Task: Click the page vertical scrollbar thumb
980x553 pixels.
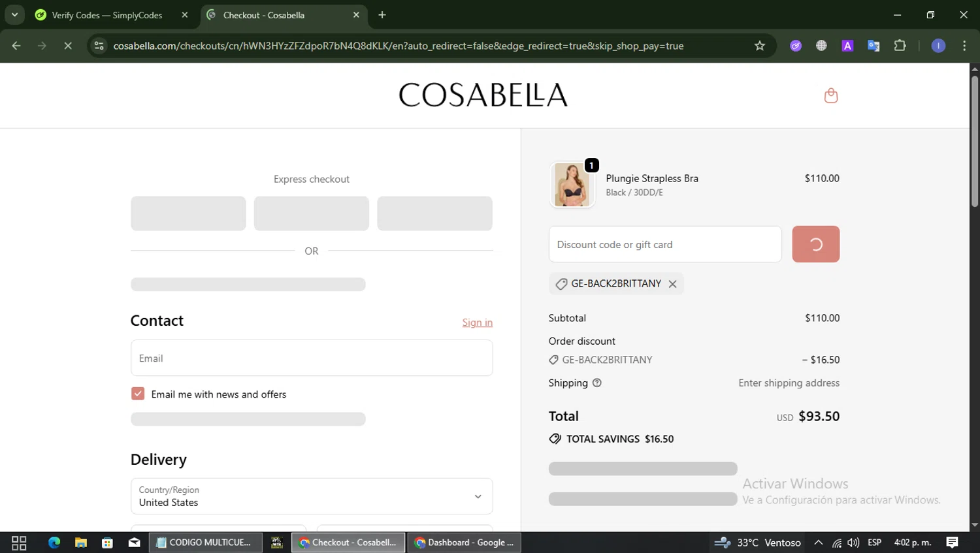Action: (975, 142)
